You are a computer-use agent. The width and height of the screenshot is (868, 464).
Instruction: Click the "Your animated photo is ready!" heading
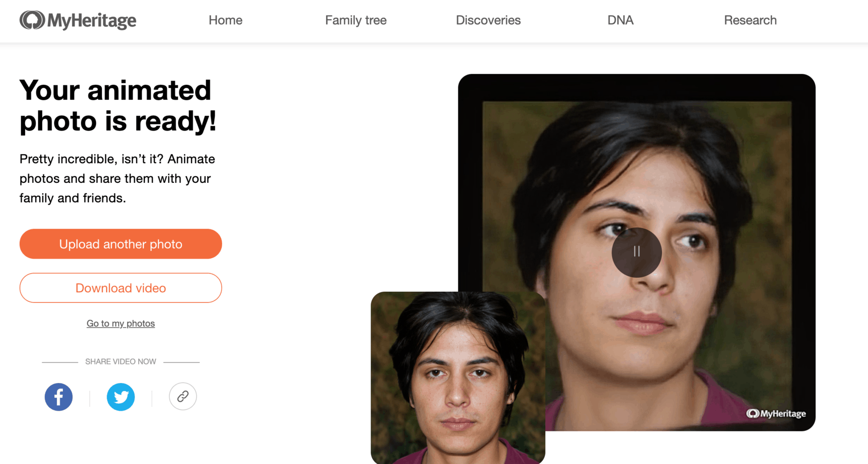click(118, 105)
